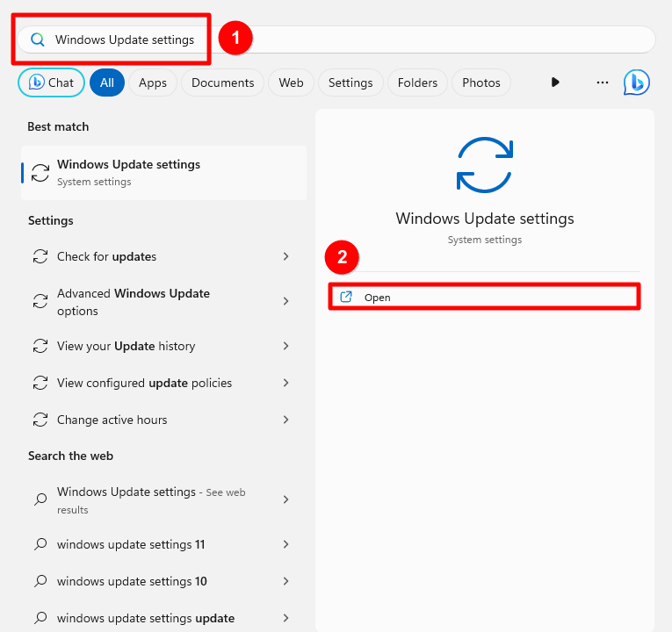Switch to the Documents filter

pos(222,83)
